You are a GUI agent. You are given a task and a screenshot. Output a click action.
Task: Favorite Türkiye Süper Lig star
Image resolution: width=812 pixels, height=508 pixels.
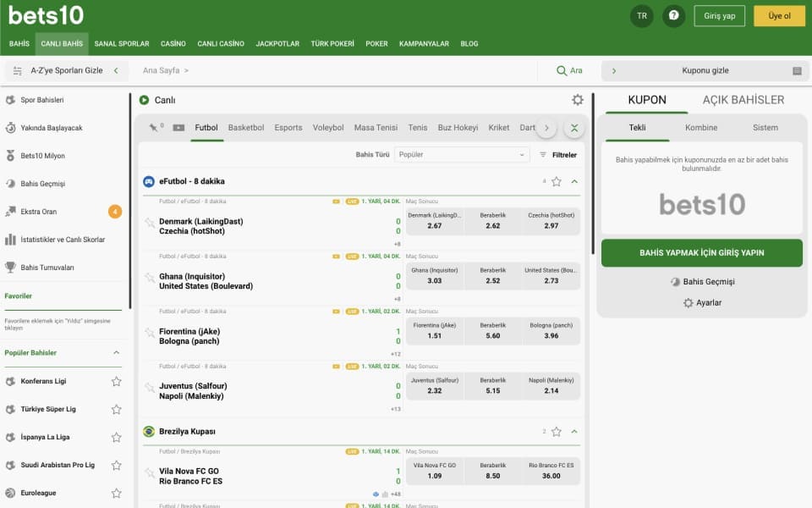click(117, 409)
